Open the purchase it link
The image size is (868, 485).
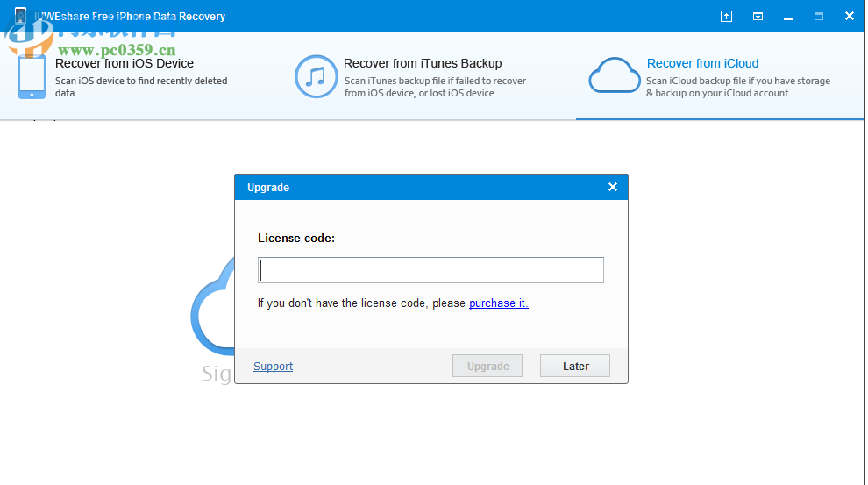498,303
